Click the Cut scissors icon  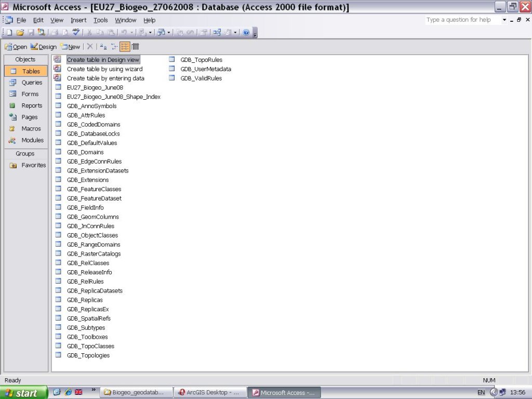click(x=89, y=32)
